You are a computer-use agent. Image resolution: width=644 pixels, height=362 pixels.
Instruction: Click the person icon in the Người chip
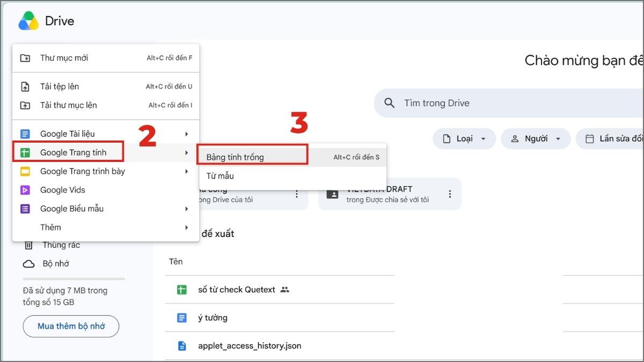pos(515,139)
